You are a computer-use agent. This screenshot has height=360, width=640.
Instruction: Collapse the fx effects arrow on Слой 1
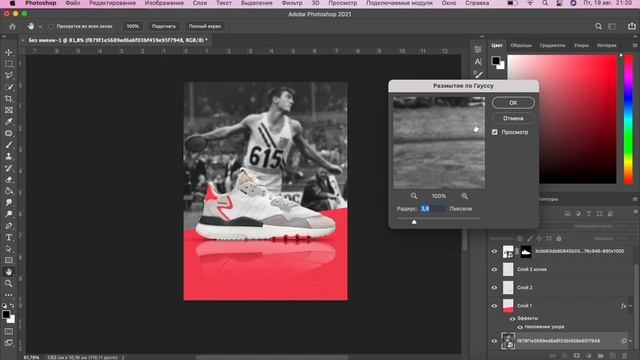(631, 306)
